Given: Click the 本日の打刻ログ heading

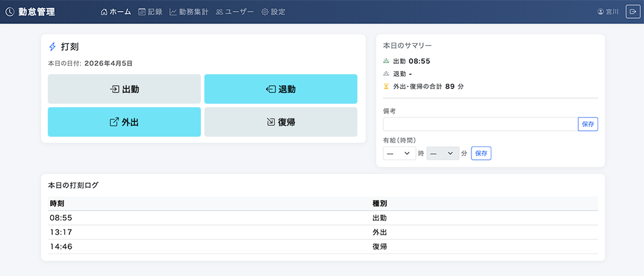Looking at the screenshot, I should (x=73, y=185).
